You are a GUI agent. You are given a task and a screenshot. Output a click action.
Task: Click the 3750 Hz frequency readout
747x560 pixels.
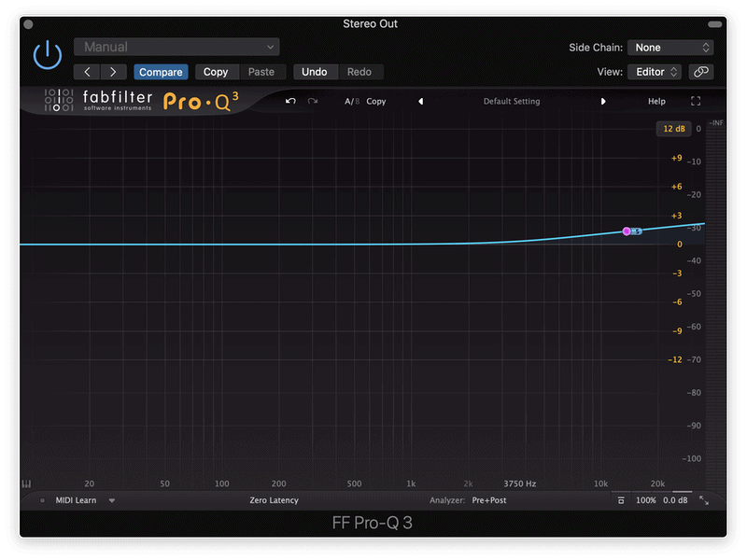click(520, 483)
